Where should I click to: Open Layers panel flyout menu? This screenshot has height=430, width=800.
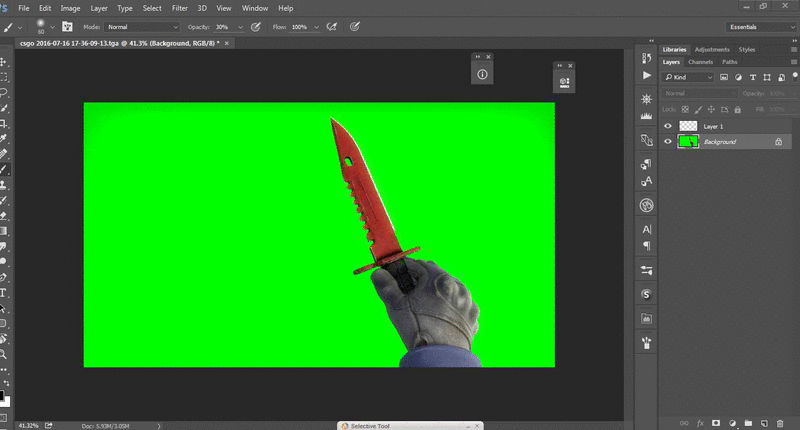click(x=793, y=62)
